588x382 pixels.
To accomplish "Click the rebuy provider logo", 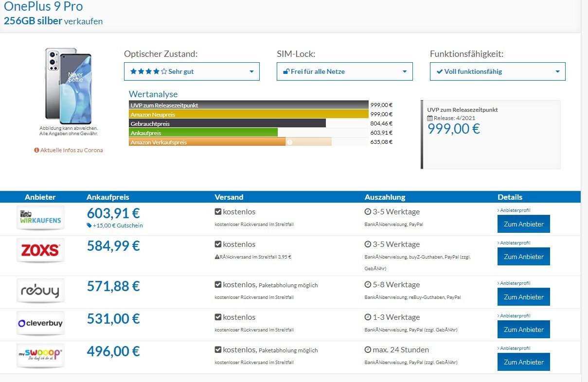I will 40,291.
